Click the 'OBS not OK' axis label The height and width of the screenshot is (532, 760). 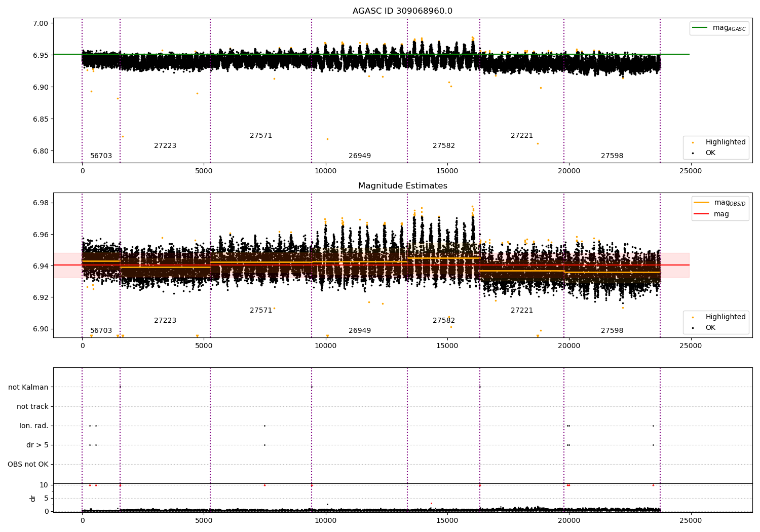pos(28,464)
